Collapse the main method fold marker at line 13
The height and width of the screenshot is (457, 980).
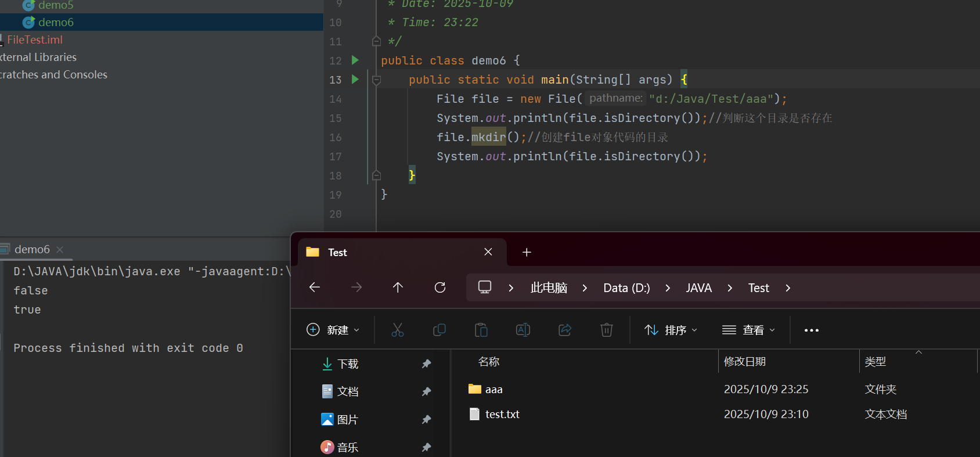point(376,80)
